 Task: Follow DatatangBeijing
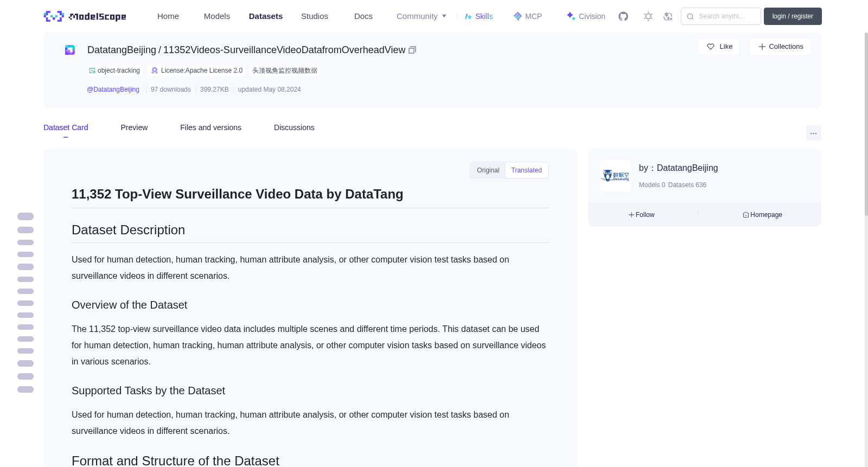(x=641, y=215)
